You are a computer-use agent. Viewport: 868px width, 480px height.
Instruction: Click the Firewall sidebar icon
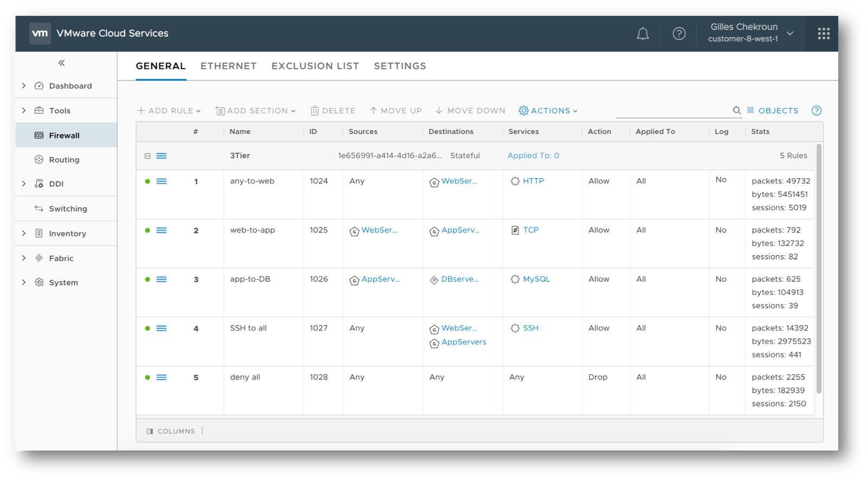click(39, 135)
